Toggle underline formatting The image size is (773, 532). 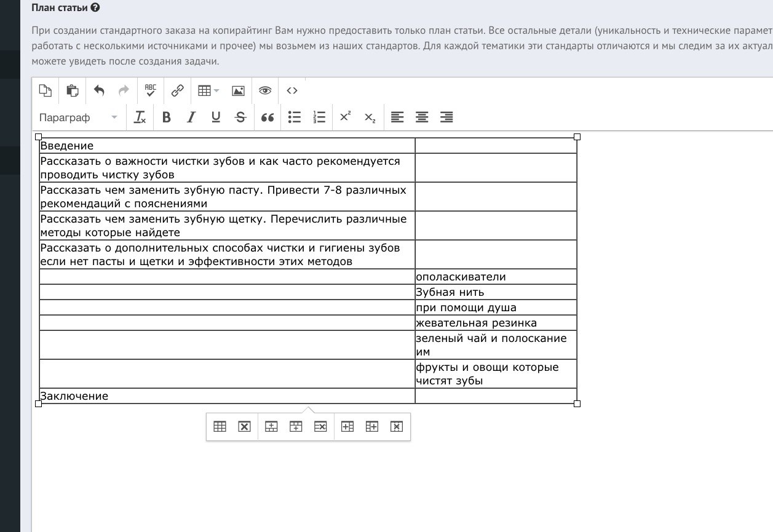coord(216,117)
